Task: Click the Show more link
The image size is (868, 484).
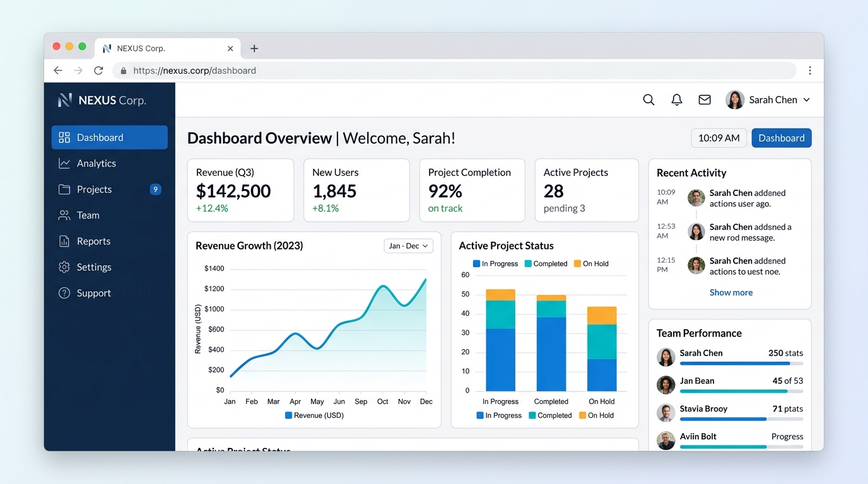Action: pos(731,292)
